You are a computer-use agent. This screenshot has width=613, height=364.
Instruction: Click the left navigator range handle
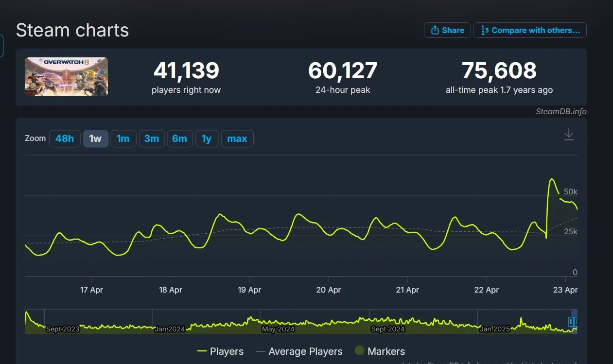click(x=571, y=322)
